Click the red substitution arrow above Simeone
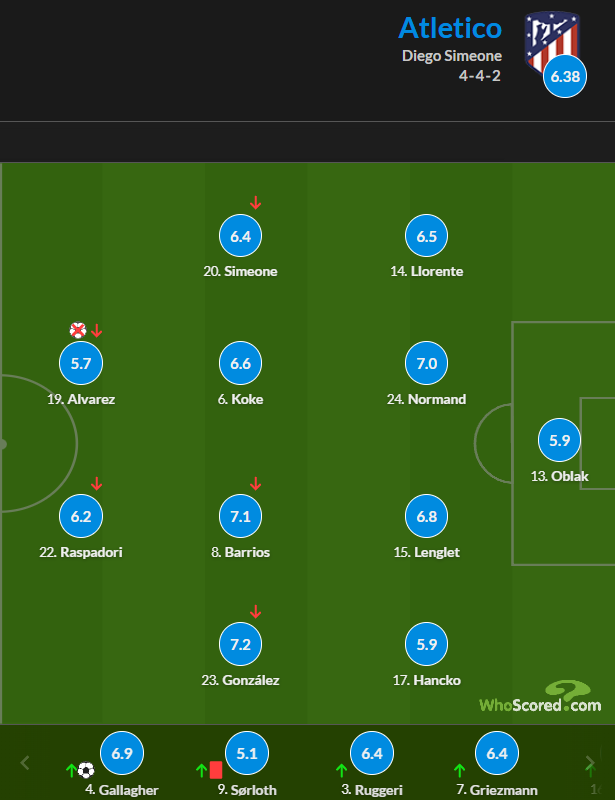This screenshot has width=615, height=800. pyautogui.click(x=256, y=203)
